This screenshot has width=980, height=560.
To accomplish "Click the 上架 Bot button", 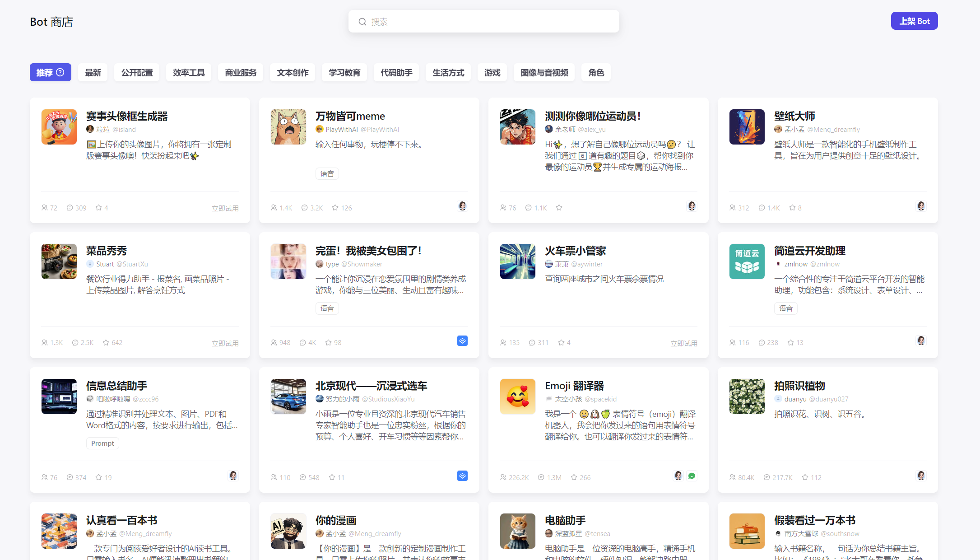I will (x=914, y=21).
